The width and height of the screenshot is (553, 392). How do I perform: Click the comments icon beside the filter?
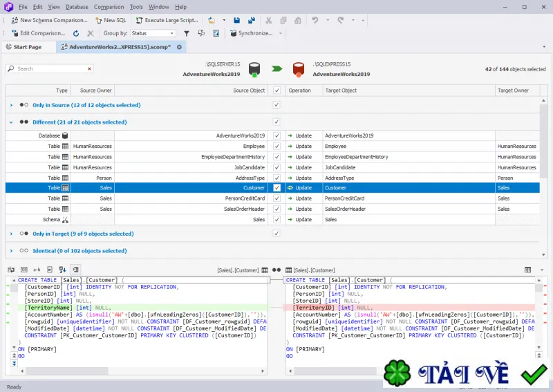pos(201,33)
